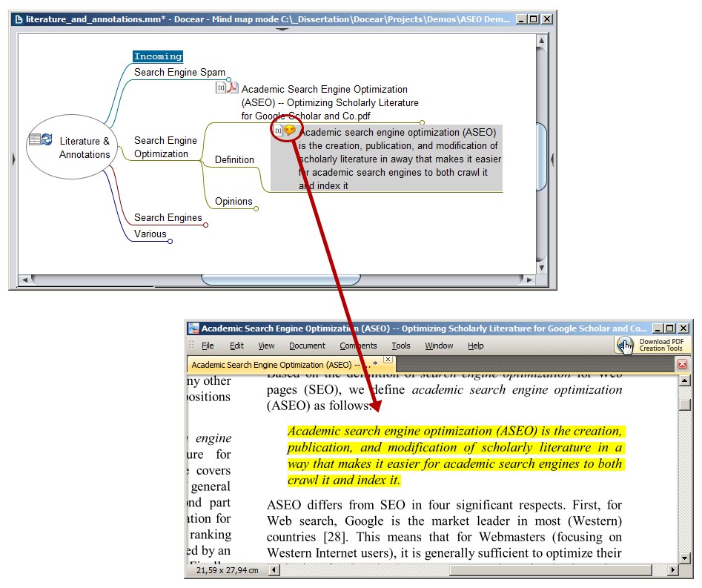Click the PDF viewer toolbar grip handle
This screenshot has width=702, height=588.
tap(191, 345)
